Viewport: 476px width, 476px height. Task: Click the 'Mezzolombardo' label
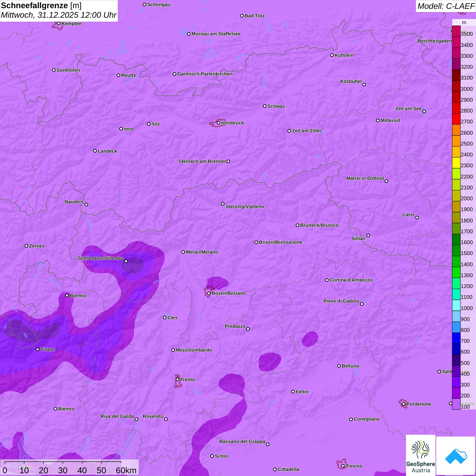tap(194, 350)
